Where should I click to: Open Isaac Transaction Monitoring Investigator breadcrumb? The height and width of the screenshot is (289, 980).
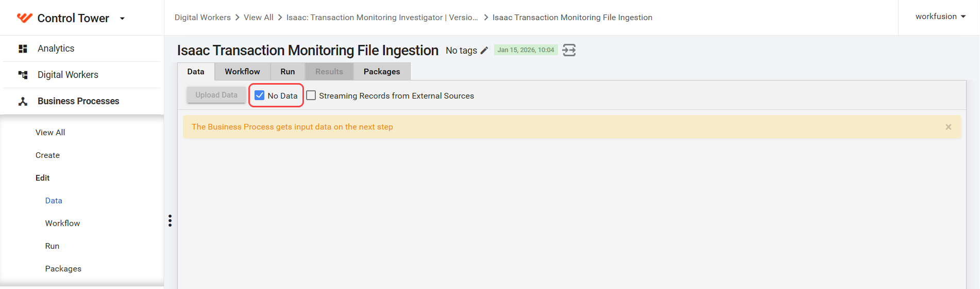click(382, 18)
